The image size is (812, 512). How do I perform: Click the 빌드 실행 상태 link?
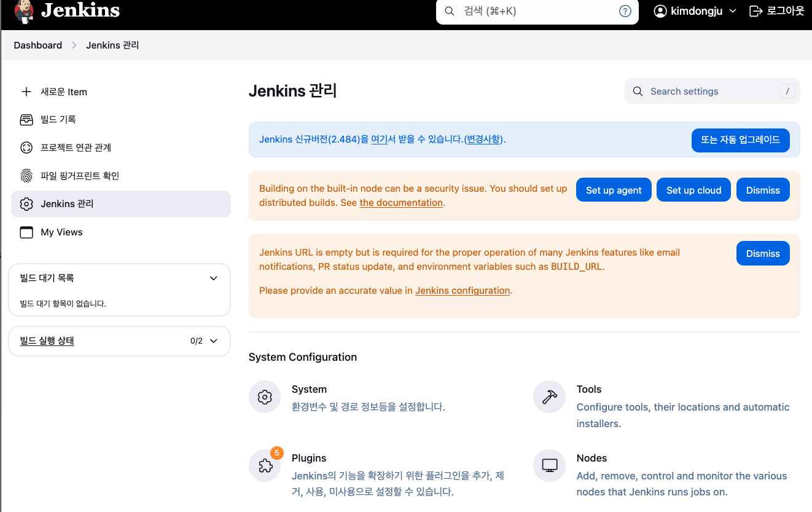pos(47,341)
